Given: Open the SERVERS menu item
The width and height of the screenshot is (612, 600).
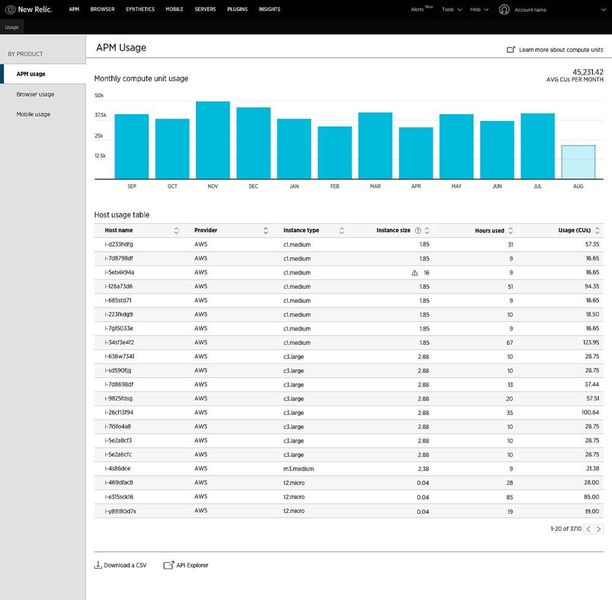Looking at the screenshot, I should pyautogui.click(x=205, y=9).
